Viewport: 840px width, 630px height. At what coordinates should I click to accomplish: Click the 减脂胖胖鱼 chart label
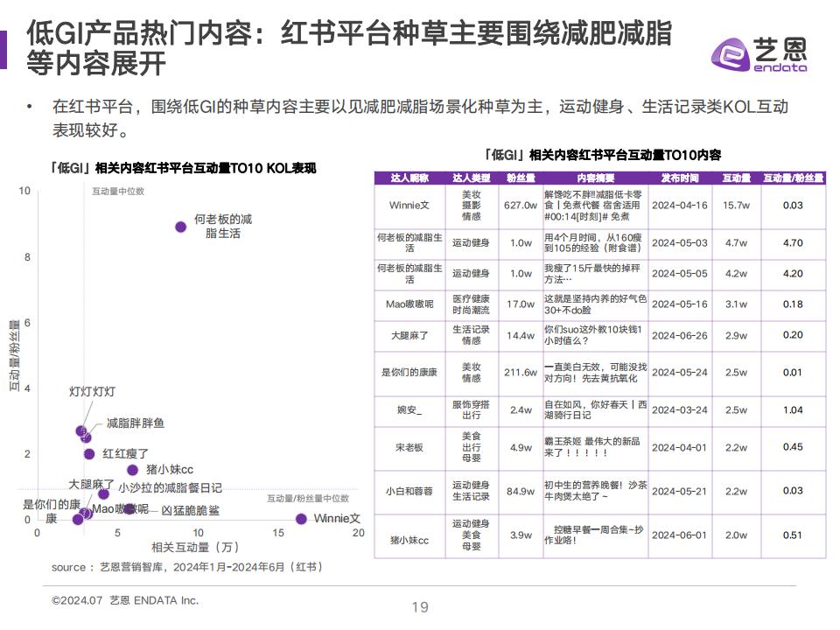(136, 423)
